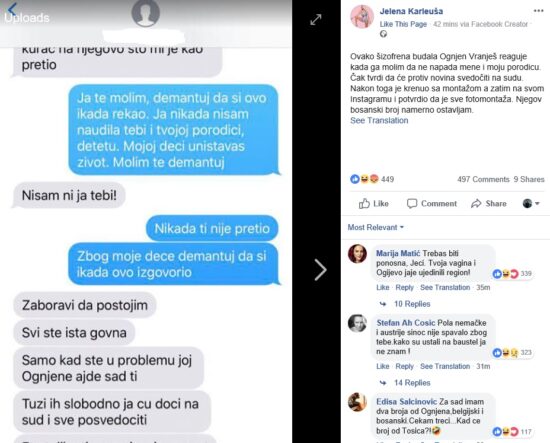Click the contact avatar in the chat header
This screenshot has height=443, width=550.
[146, 13]
